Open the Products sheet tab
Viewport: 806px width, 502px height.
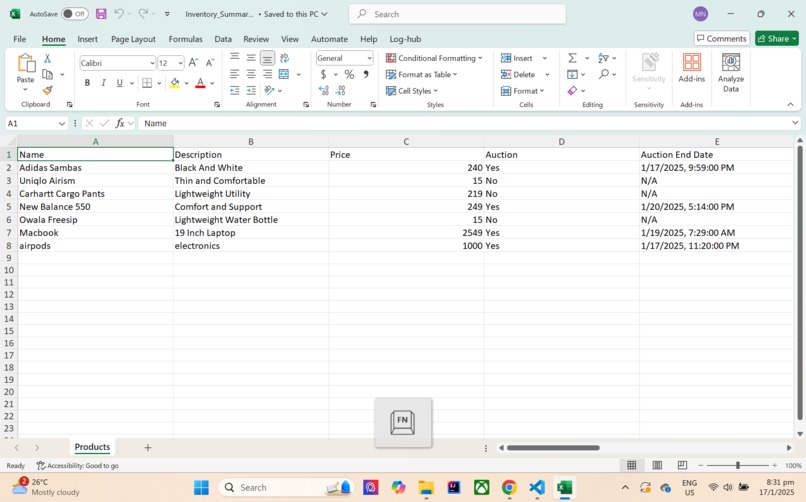click(92, 447)
